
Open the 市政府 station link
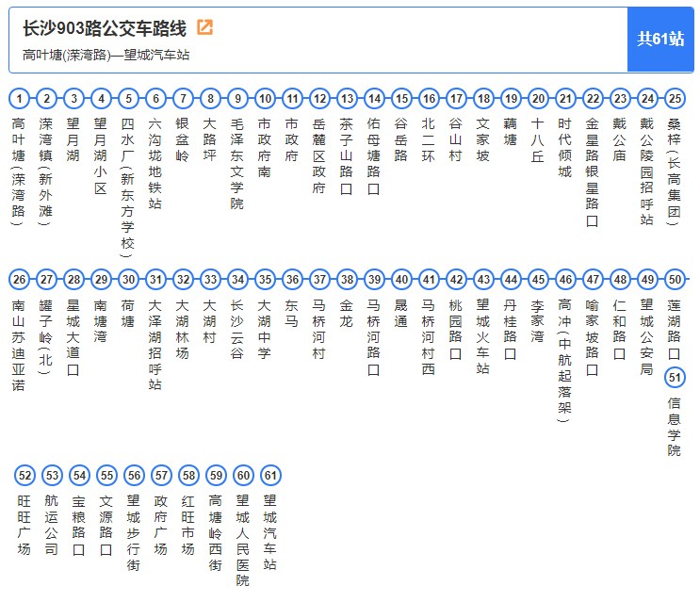click(292, 140)
